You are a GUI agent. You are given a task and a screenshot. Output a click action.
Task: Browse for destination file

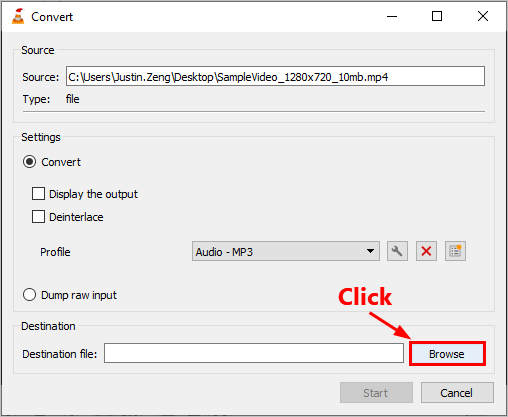click(x=447, y=354)
